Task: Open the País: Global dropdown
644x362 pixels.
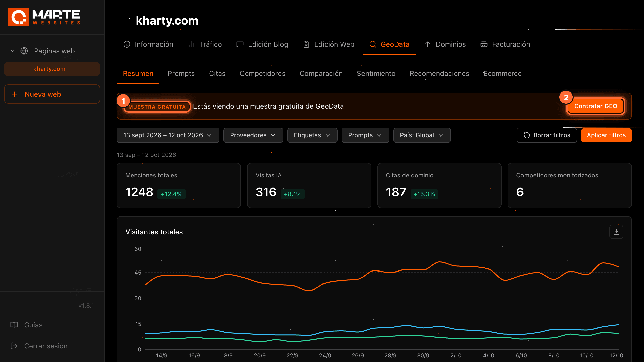Action: 422,135
